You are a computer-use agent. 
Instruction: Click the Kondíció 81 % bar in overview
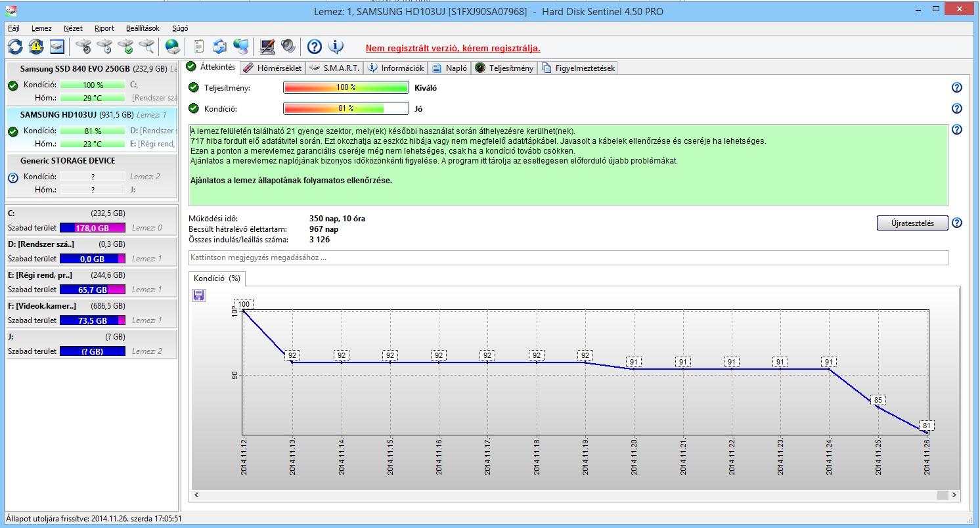tap(345, 108)
